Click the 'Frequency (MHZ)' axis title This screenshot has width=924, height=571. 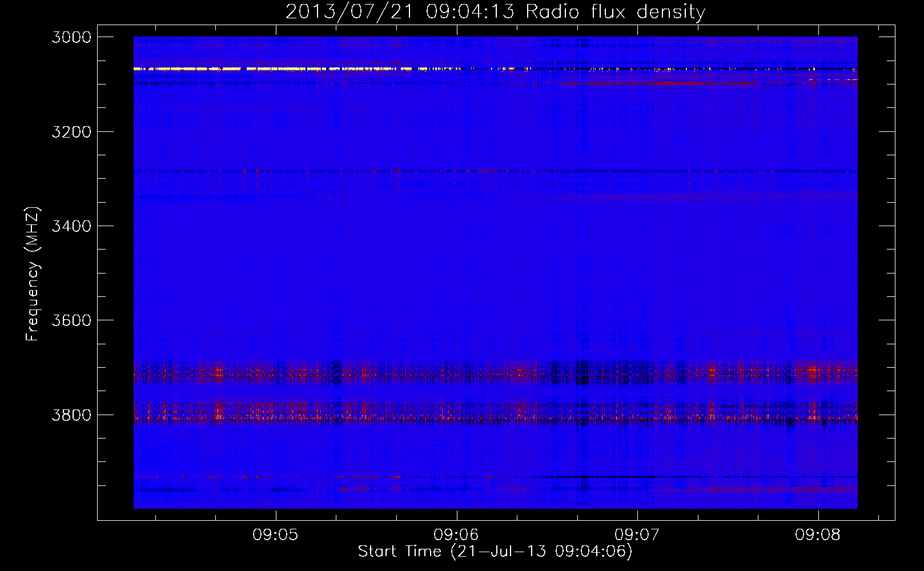tap(33, 274)
